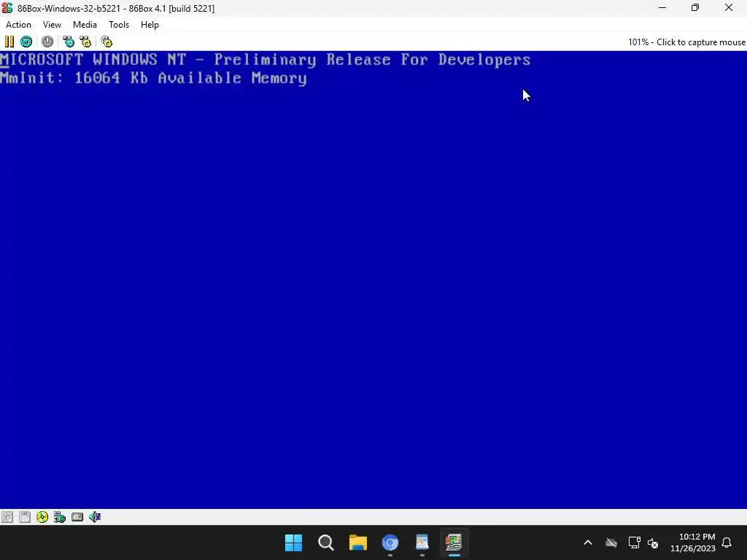Image resolution: width=747 pixels, height=560 pixels.
Task: Click the 5.25-inch floppy drive status icon
Action: 7,517
